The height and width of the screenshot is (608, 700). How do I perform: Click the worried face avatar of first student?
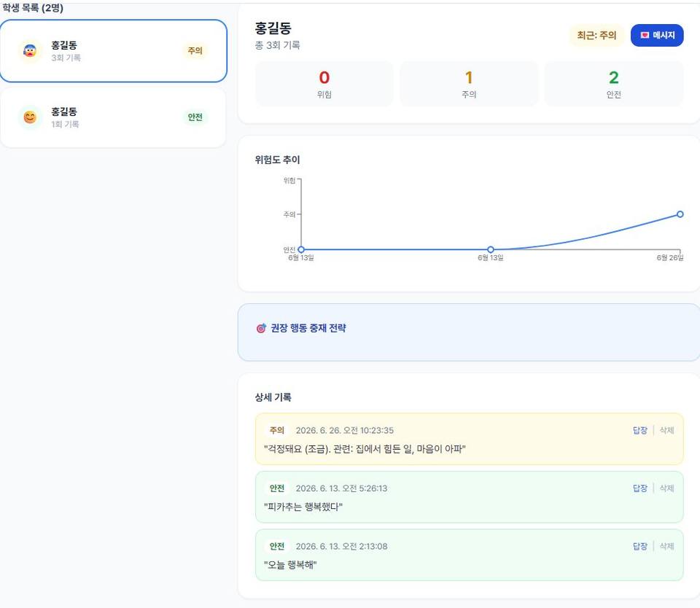30,51
